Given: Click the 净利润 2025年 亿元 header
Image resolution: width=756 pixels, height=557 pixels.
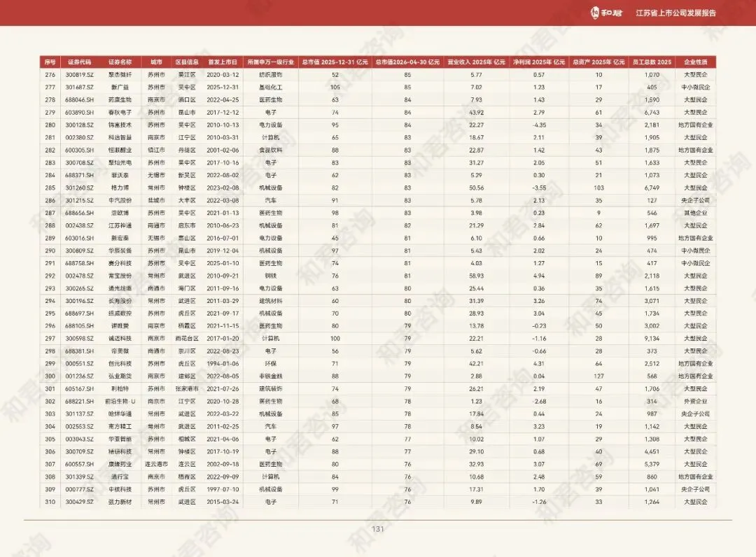Looking at the screenshot, I should tap(539, 62).
